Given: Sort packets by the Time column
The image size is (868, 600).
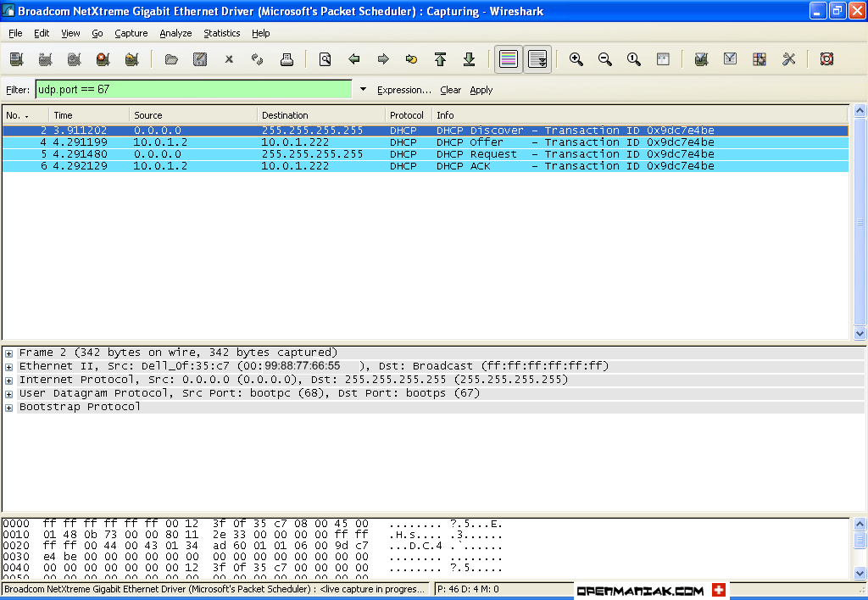Looking at the screenshot, I should pos(89,115).
